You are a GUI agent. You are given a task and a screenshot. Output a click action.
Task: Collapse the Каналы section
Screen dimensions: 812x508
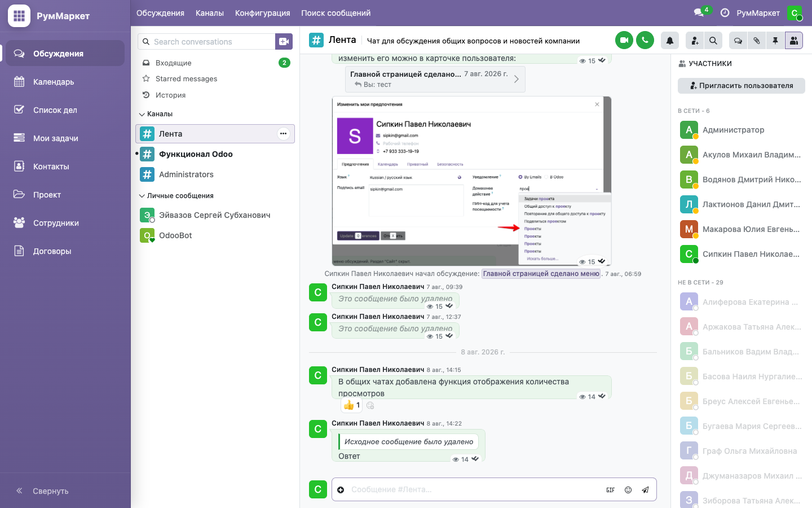156,114
